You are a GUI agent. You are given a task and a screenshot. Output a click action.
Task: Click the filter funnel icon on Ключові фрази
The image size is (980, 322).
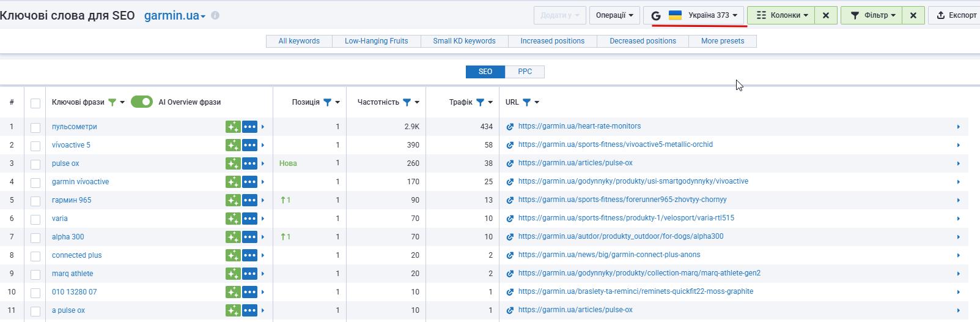[112, 102]
